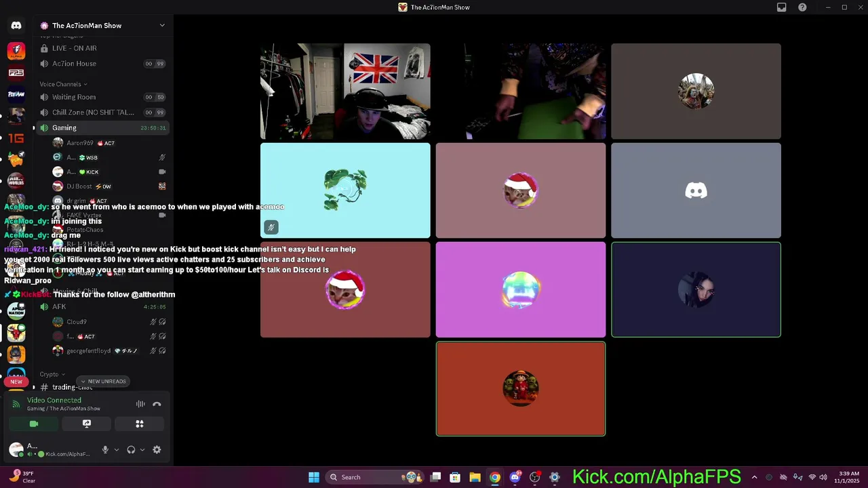868x488 pixels.
Task: Focus the gray Discord logo participant tile
Action: (x=696, y=190)
